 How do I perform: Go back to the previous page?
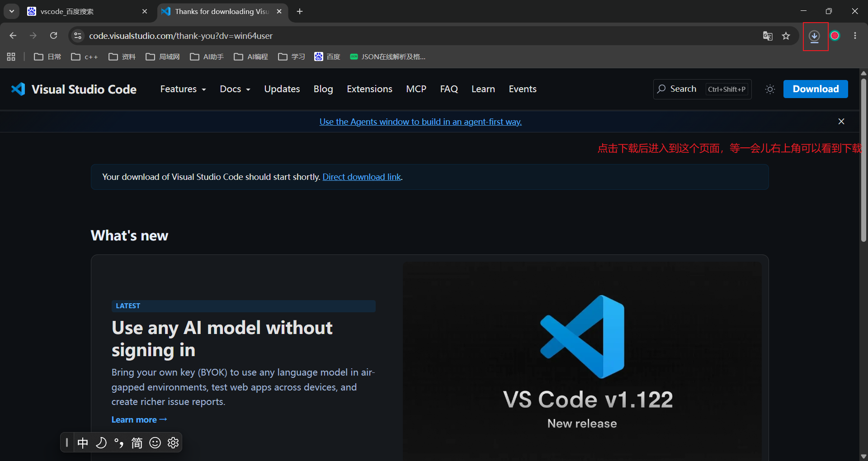point(13,36)
